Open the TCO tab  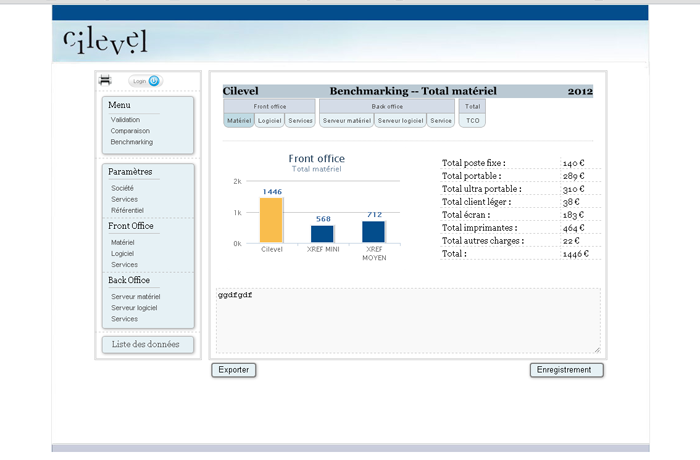coord(472,120)
